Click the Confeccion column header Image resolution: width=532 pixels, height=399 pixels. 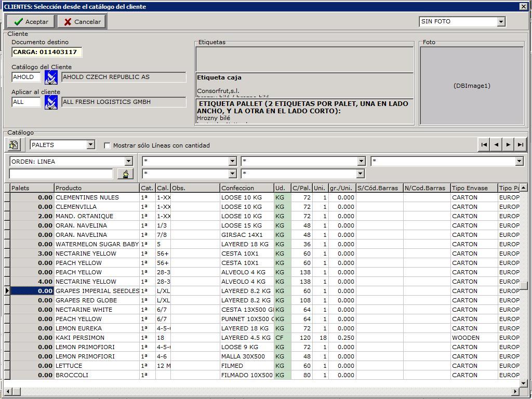pyautogui.click(x=247, y=188)
